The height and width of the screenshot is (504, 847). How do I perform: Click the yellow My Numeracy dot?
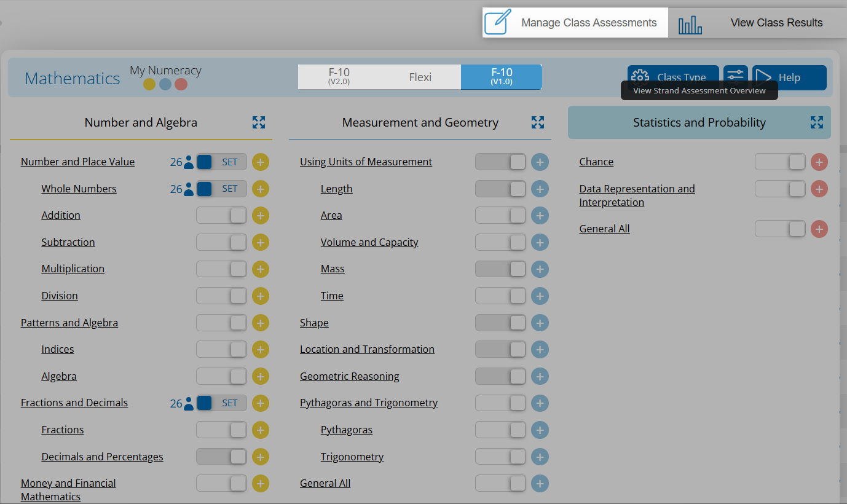point(149,84)
